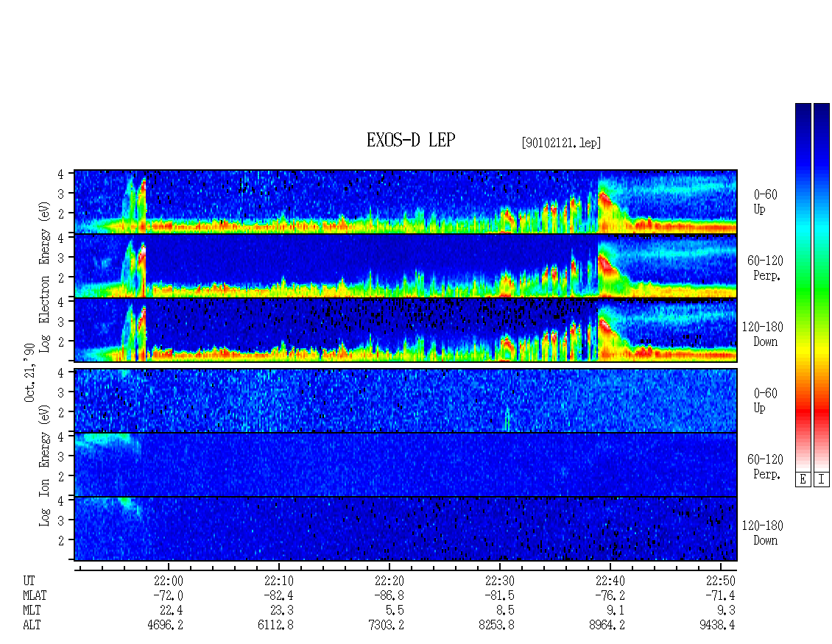The height and width of the screenshot is (644, 832).
Task: Select the boxed E label under color bar
Action: click(x=803, y=480)
